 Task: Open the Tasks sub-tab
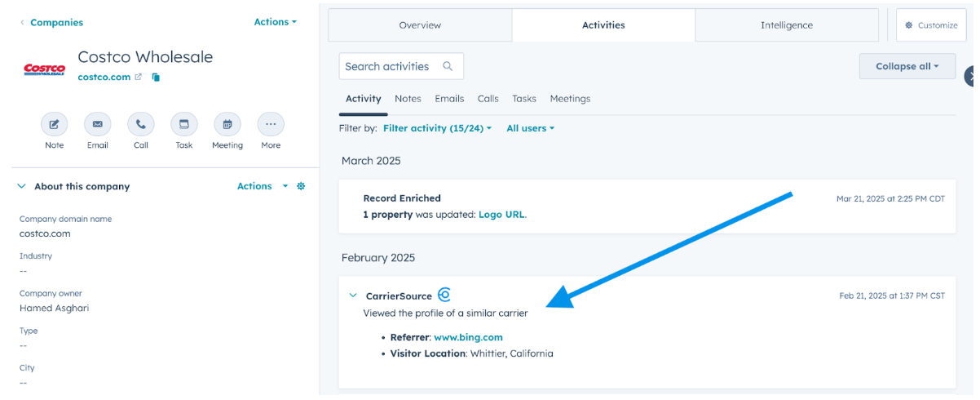click(x=524, y=99)
